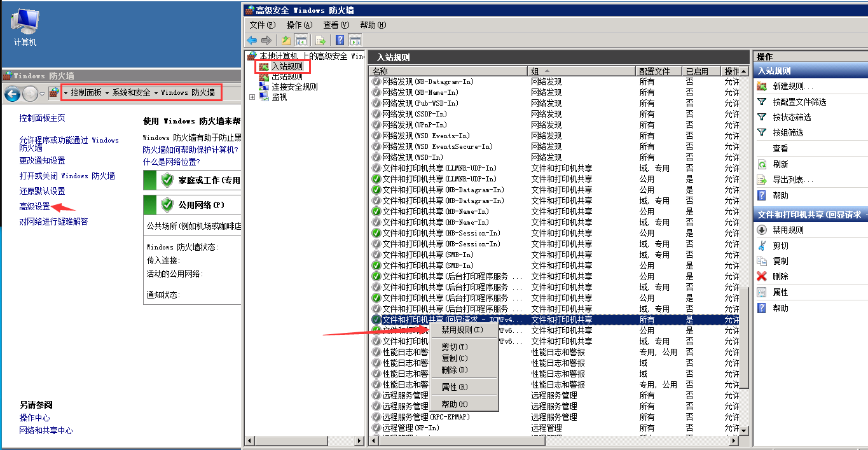Image resolution: width=868 pixels, height=450 pixels.
Task: Click the 高级设置 link
Action: [34, 206]
